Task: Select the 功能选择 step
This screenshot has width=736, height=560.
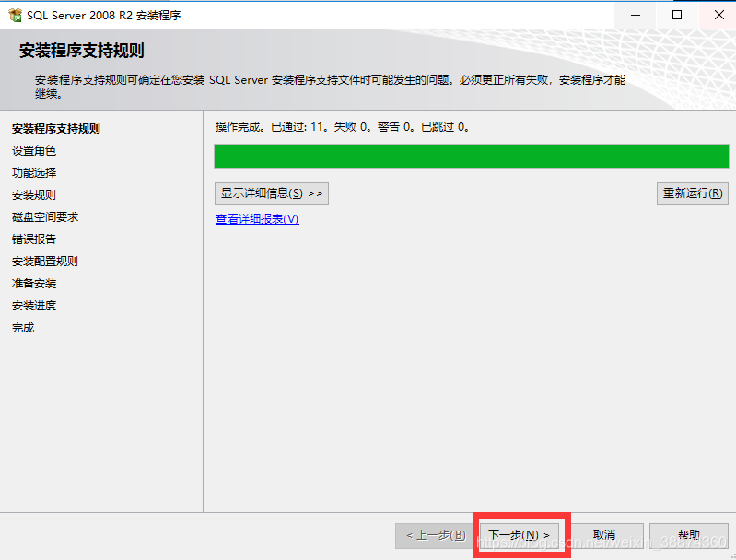Action: click(34, 173)
